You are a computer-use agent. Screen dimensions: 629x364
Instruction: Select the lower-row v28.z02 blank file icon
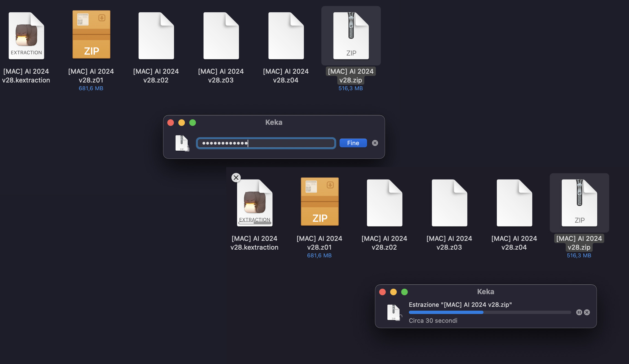pyautogui.click(x=385, y=203)
